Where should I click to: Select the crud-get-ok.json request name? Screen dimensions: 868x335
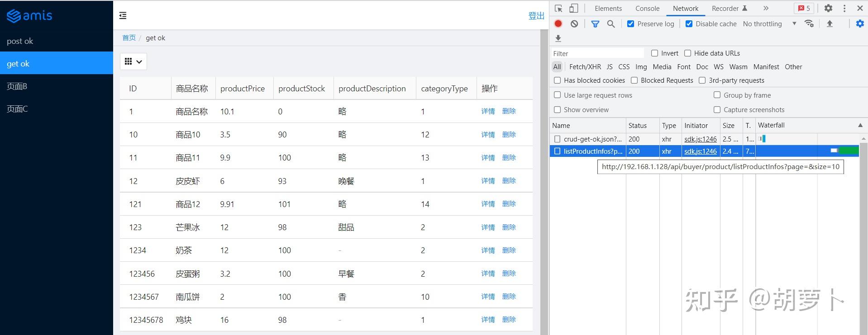click(x=593, y=139)
